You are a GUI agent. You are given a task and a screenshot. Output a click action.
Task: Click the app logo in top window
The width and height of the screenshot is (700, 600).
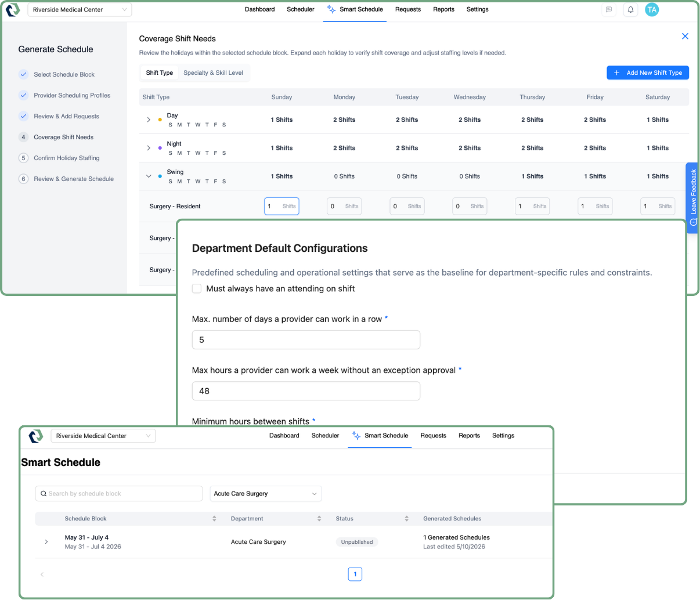13,10
